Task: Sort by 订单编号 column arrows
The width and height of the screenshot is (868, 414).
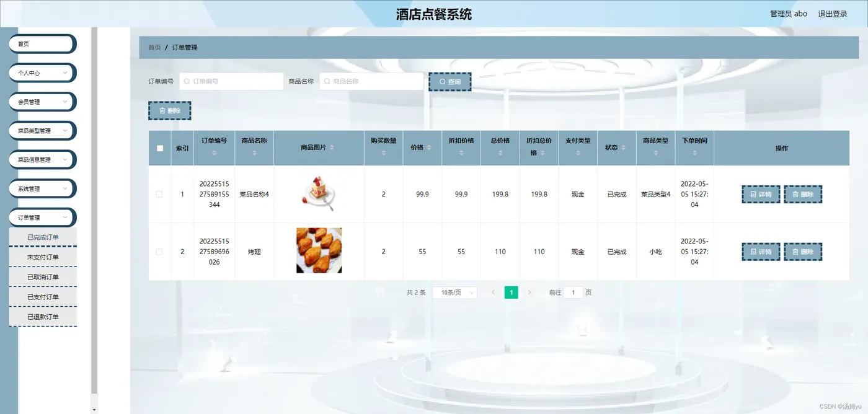Action: coord(215,152)
